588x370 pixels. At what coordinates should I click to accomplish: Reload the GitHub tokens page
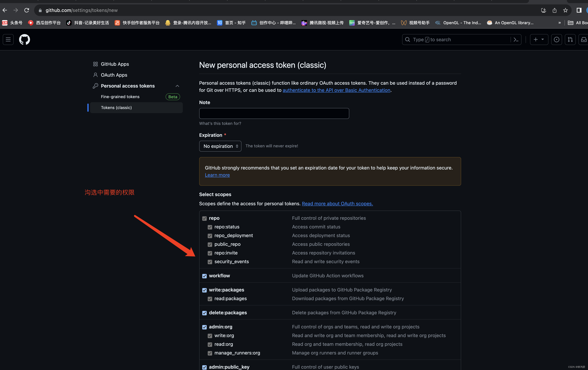coord(27,10)
